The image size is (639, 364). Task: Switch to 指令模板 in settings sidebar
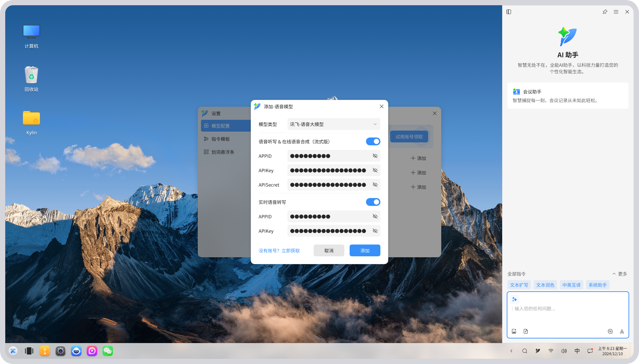tap(221, 138)
